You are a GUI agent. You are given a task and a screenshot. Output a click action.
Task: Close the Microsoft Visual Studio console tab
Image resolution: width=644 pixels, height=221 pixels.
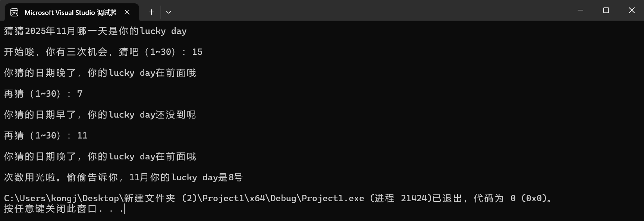(127, 12)
